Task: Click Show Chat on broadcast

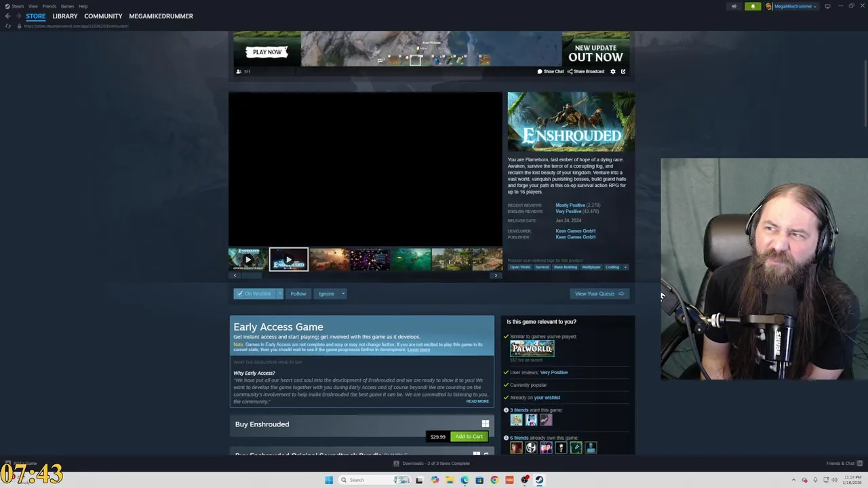Action: coord(551,71)
